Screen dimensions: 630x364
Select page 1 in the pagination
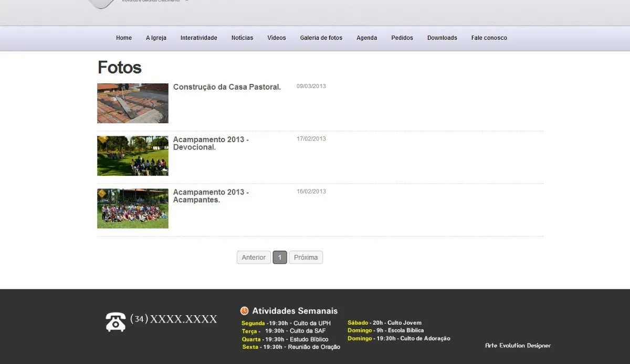pyautogui.click(x=280, y=258)
